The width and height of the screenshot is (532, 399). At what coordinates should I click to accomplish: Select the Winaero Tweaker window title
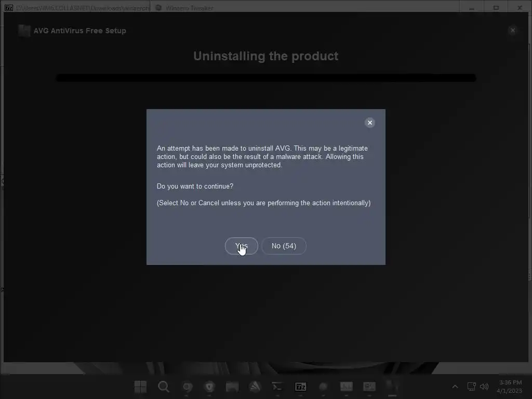coord(189,8)
